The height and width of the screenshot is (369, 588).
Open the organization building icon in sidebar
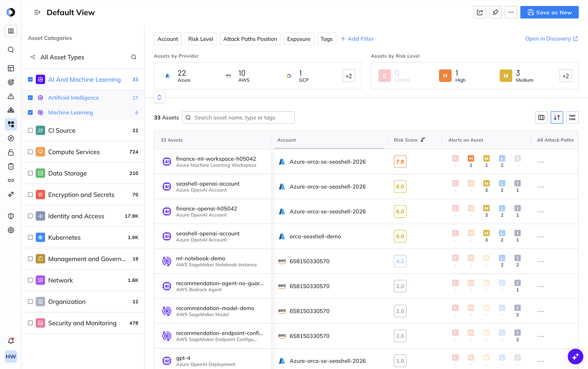11,31
